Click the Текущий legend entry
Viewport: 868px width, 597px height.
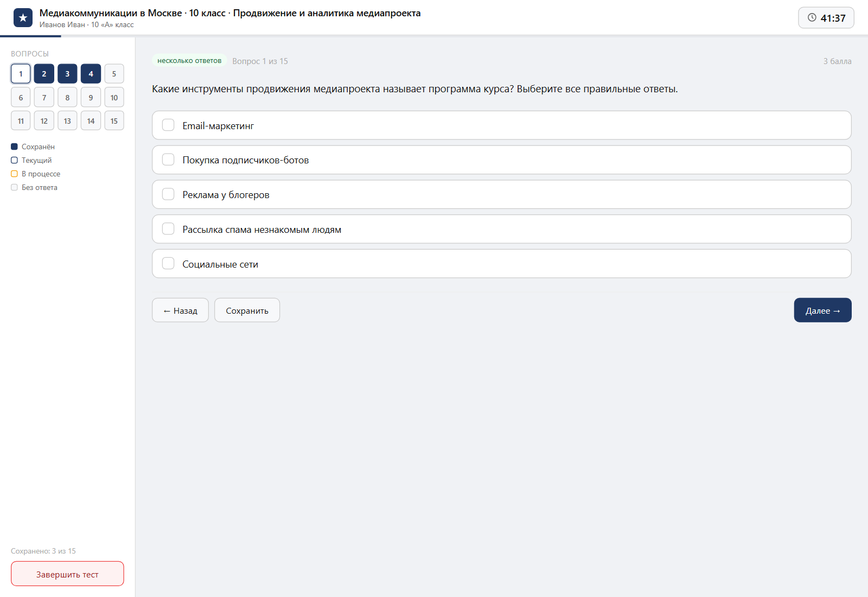coord(31,160)
